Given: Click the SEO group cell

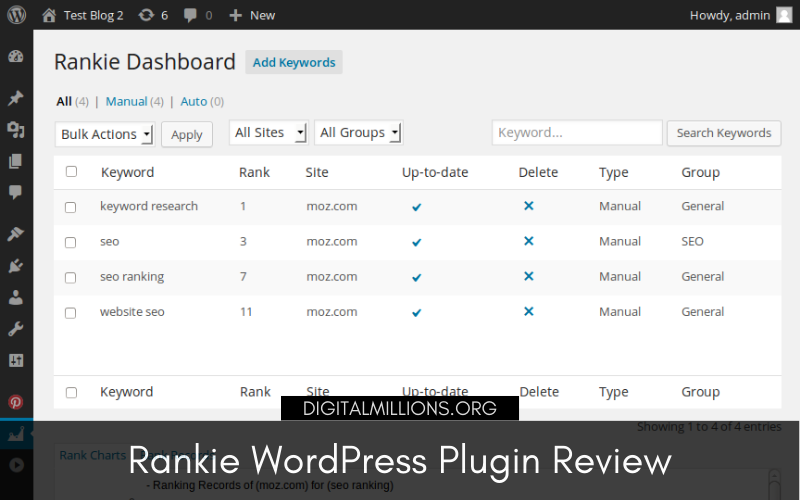Looking at the screenshot, I should [x=692, y=241].
